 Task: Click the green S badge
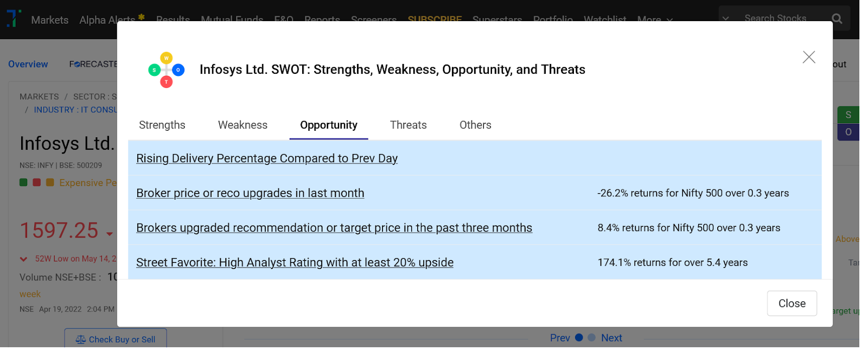(x=848, y=115)
